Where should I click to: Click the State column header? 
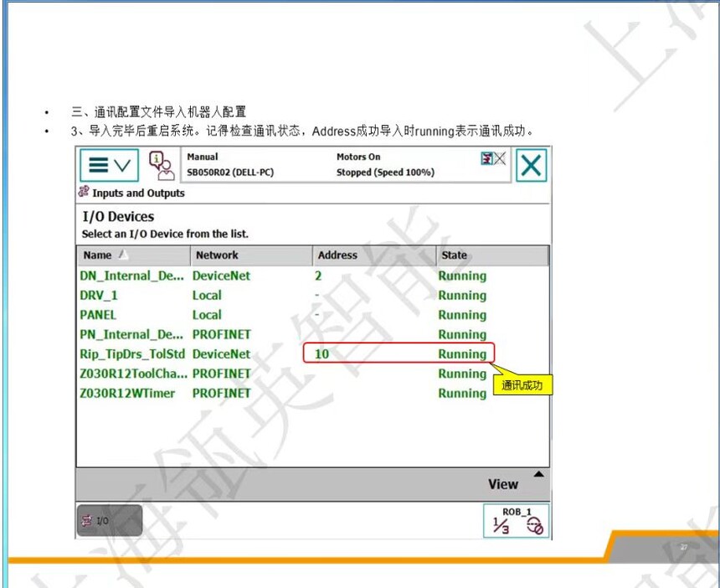[492, 255]
